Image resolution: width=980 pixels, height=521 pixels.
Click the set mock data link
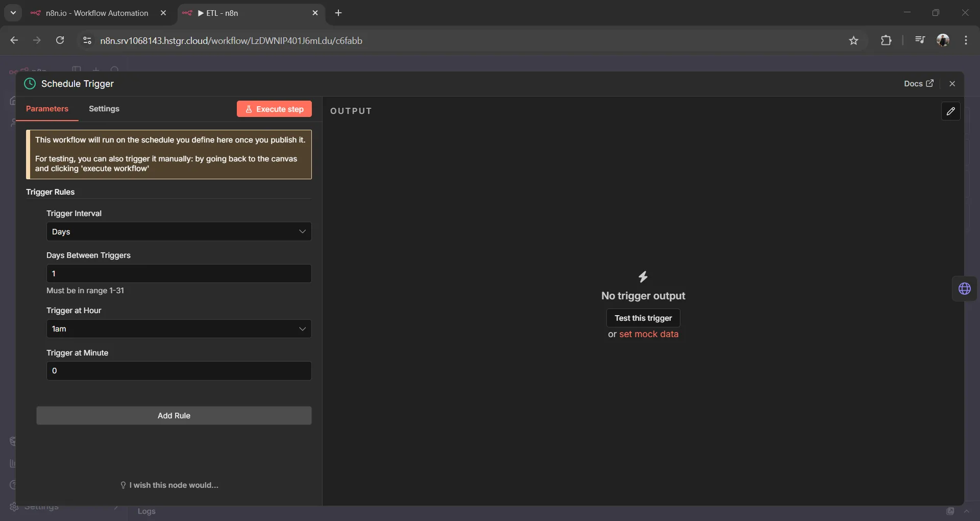coord(649,334)
